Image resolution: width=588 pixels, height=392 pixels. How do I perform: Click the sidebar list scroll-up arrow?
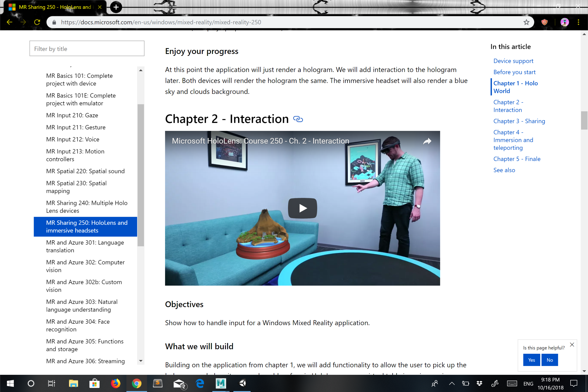point(141,70)
